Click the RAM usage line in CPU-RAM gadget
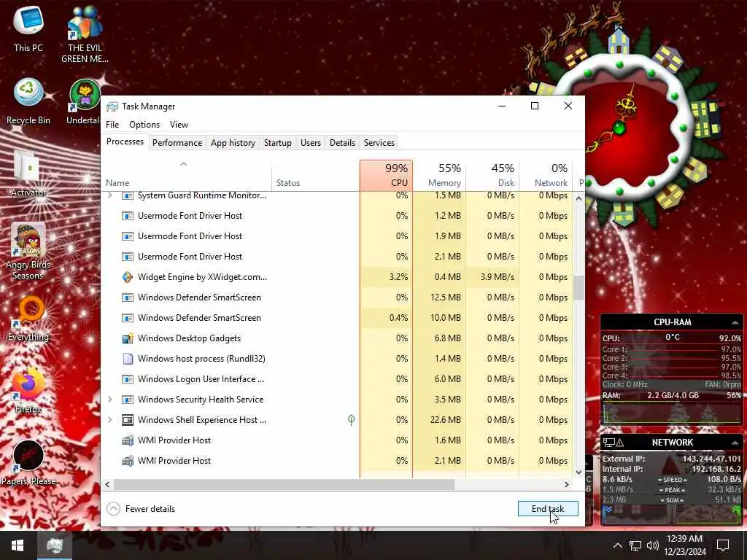Screen dimensions: 747x560 [672, 395]
